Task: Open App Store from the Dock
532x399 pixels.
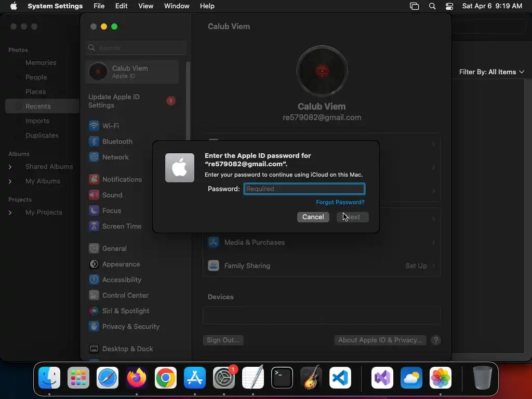Action: coord(195,378)
